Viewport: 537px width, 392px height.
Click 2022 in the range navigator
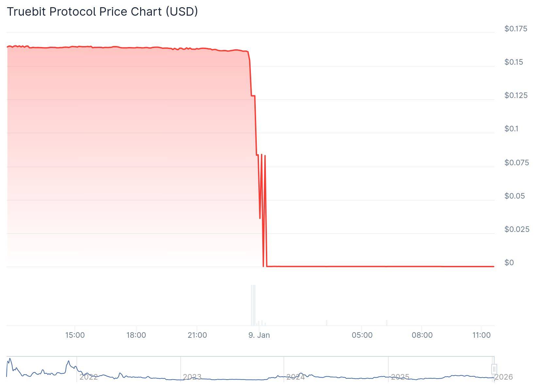(x=89, y=377)
